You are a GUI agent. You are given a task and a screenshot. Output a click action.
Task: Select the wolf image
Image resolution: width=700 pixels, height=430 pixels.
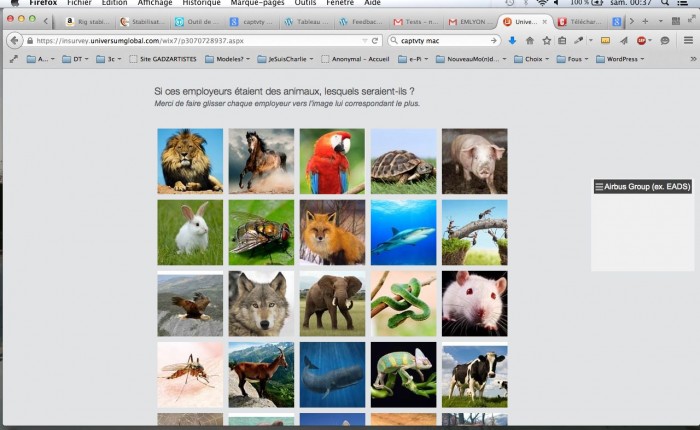click(x=261, y=304)
